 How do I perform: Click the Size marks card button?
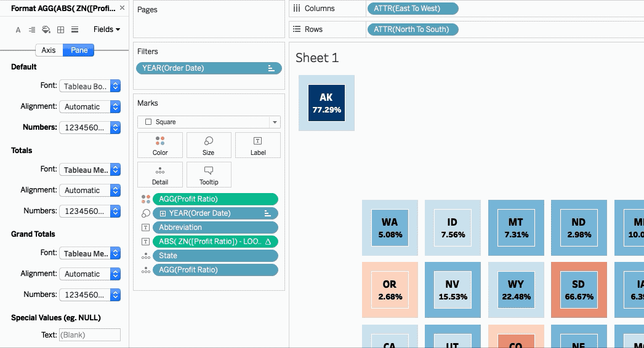(x=209, y=145)
